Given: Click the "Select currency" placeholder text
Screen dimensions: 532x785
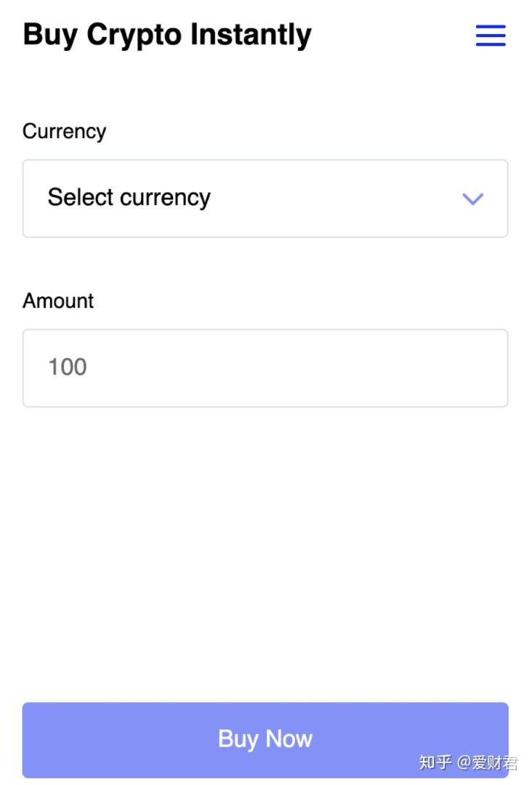Looking at the screenshot, I should point(129,198).
